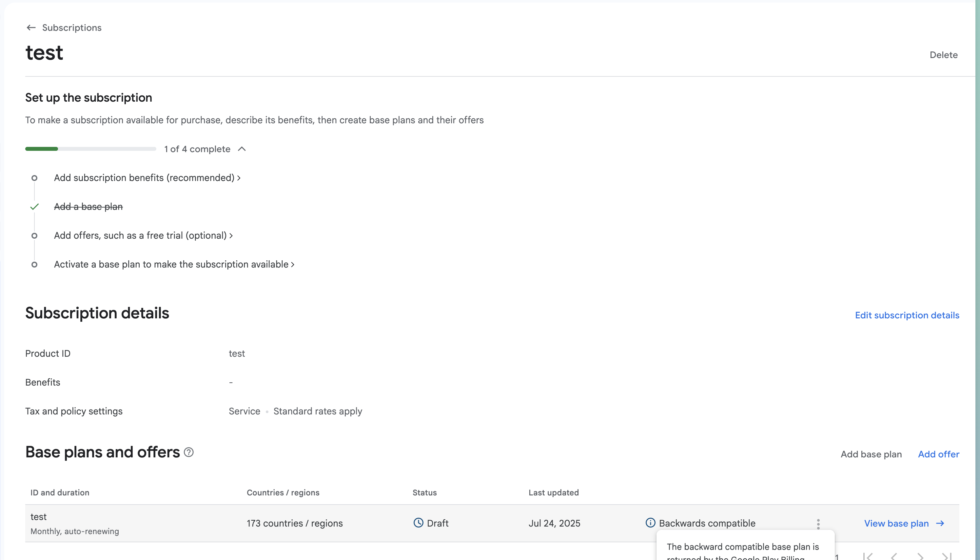
Task: Click the 1 of 4 complete label
Action: 197,149
